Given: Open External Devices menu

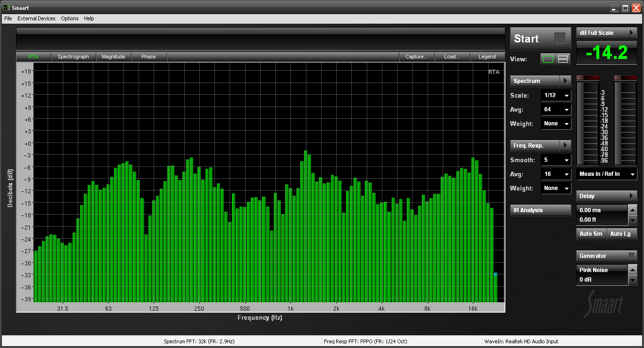Looking at the screenshot, I should [x=36, y=18].
